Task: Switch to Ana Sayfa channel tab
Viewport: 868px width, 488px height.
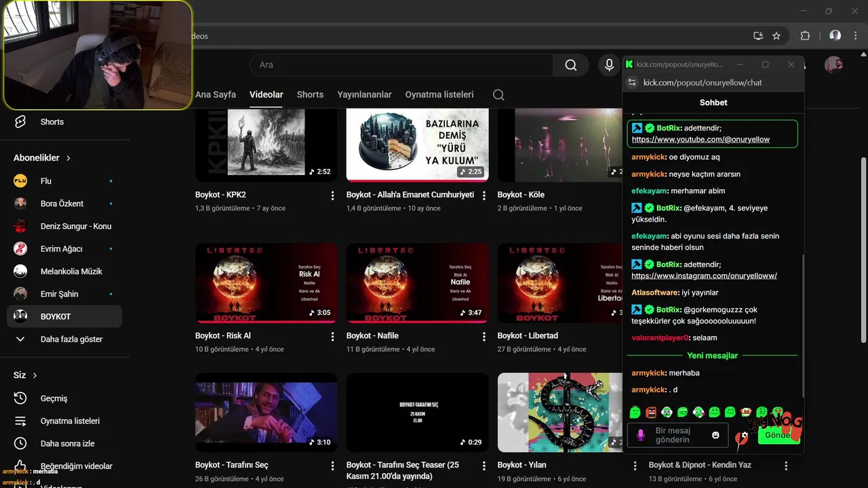Action: tap(216, 95)
